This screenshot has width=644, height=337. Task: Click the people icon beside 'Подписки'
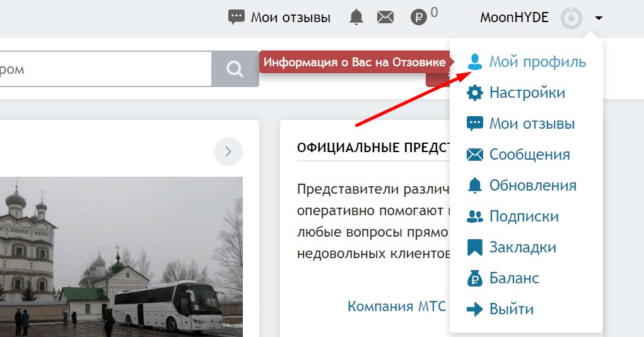tap(475, 216)
